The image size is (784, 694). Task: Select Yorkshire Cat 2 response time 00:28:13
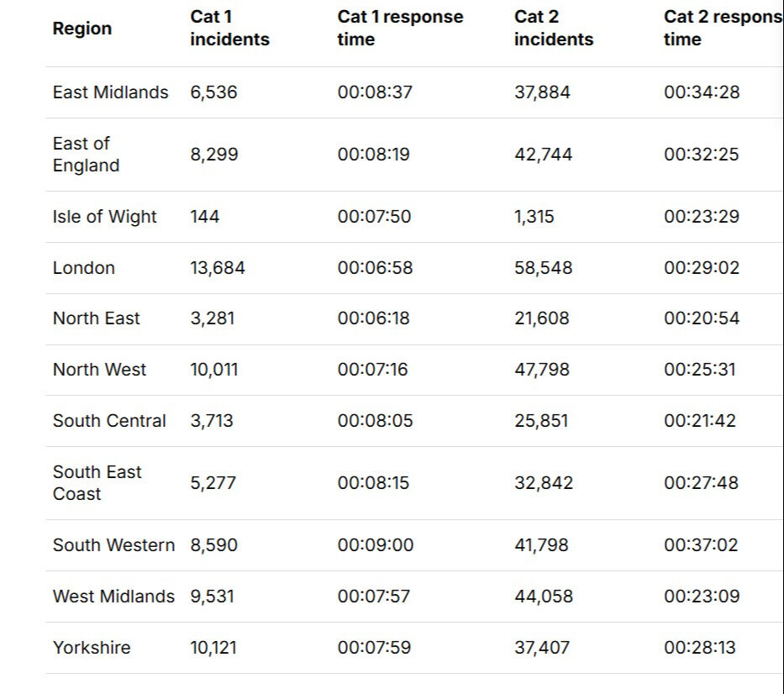701,648
